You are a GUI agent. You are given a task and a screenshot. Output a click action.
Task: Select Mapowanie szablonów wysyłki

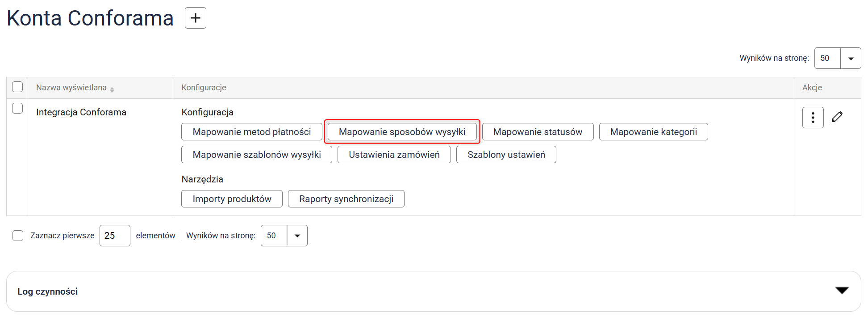(257, 155)
